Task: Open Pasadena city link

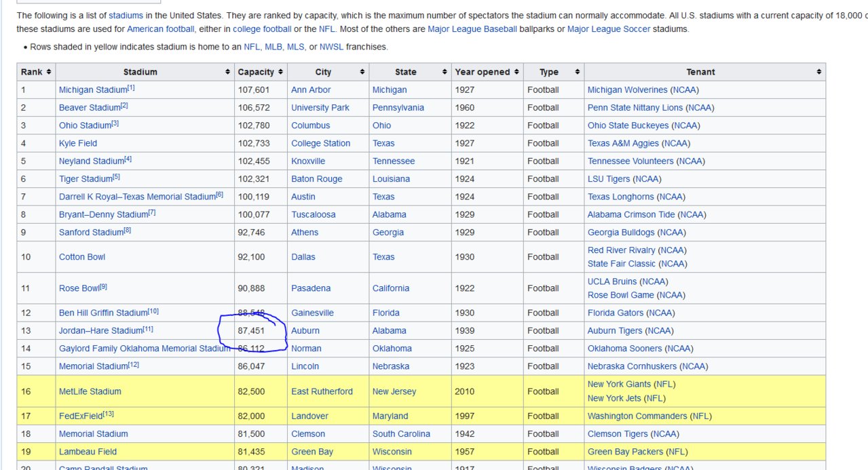Action: tap(311, 288)
